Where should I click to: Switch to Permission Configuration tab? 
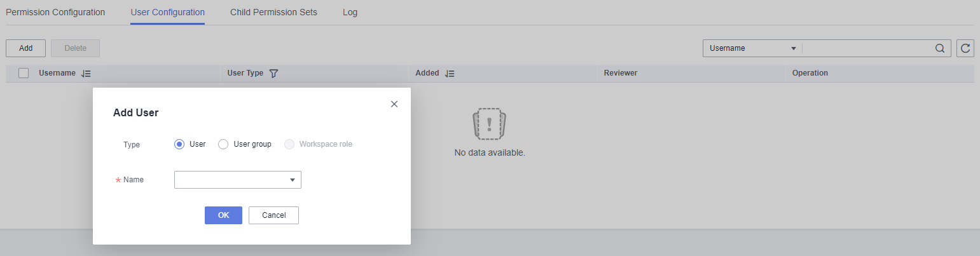pos(55,12)
